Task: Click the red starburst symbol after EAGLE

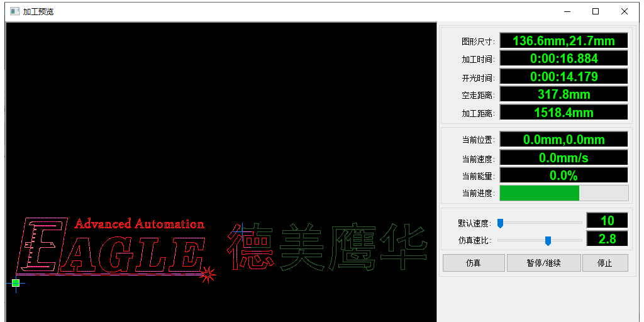Action: pos(208,274)
